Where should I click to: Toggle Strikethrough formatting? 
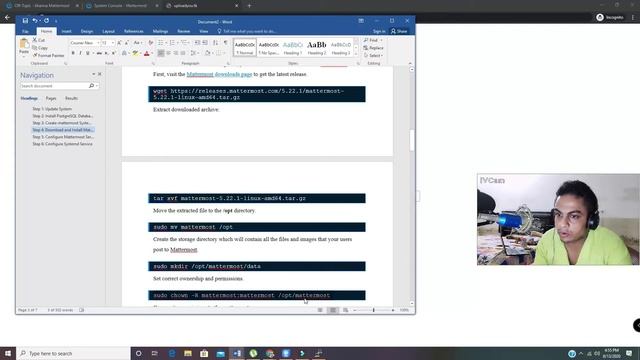99,53
